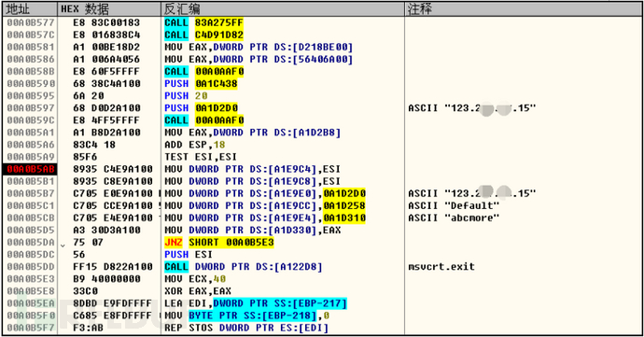Click the PUSH 20 instruction
Image resolution: width=644 pixels, height=337 pixels.
click(x=186, y=96)
